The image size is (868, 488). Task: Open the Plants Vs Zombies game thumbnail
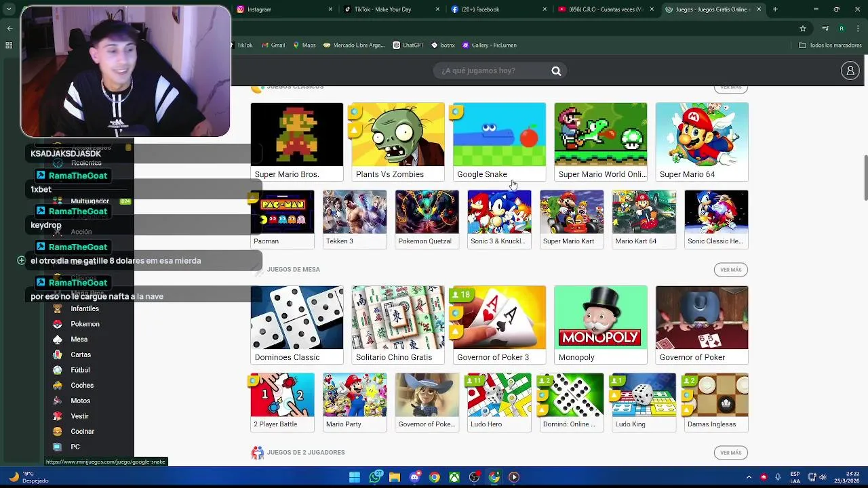pos(398,134)
